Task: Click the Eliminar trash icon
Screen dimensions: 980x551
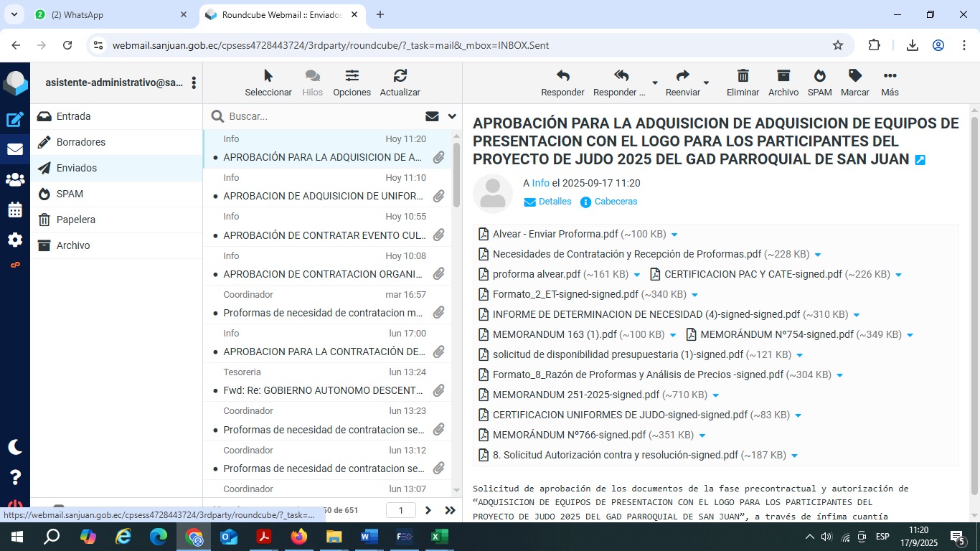Action: pyautogui.click(x=743, y=76)
